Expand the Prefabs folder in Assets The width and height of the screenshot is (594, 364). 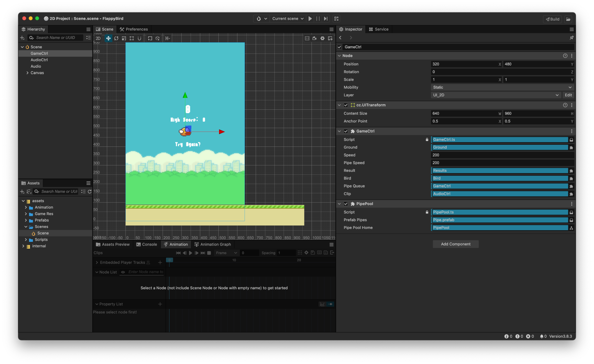click(x=26, y=220)
